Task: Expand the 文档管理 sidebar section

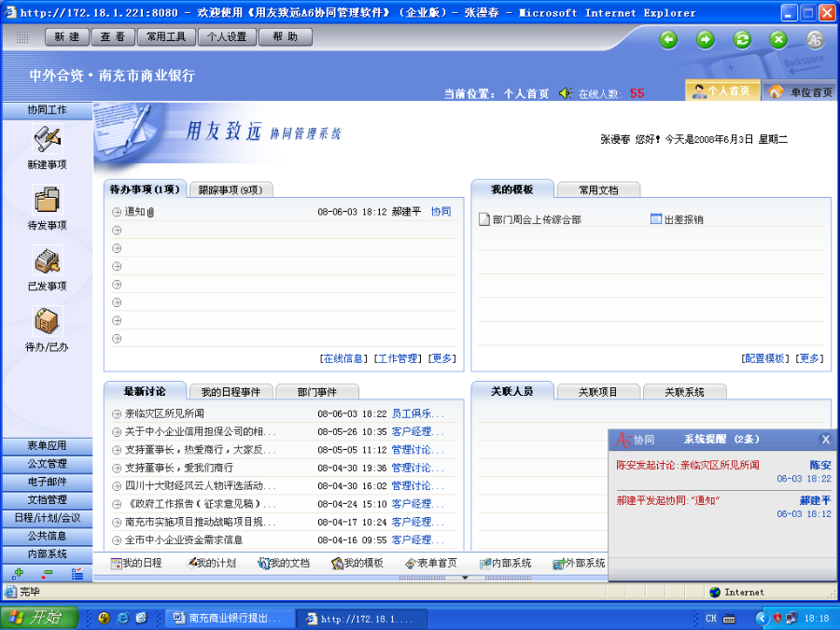Action: [x=48, y=500]
